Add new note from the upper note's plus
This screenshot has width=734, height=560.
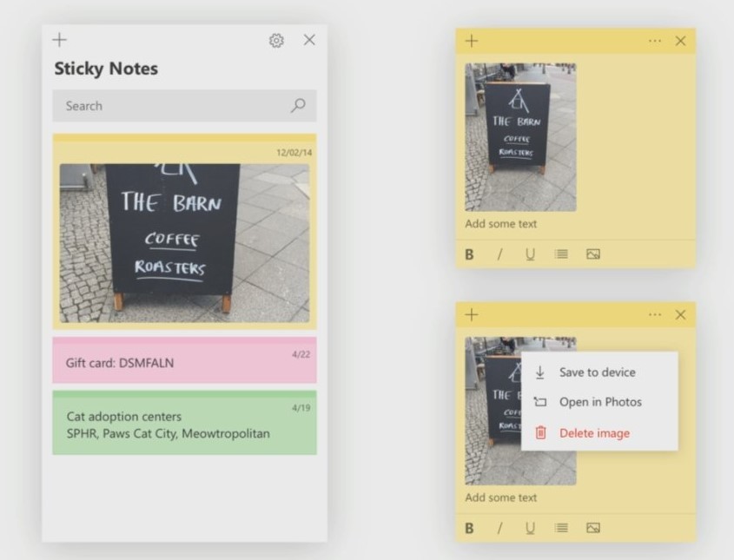(472, 41)
